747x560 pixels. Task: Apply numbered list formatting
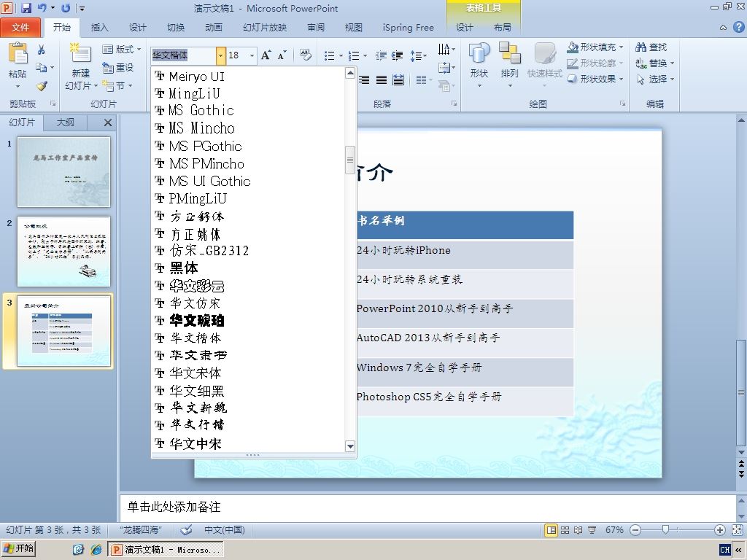pyautogui.click(x=354, y=55)
